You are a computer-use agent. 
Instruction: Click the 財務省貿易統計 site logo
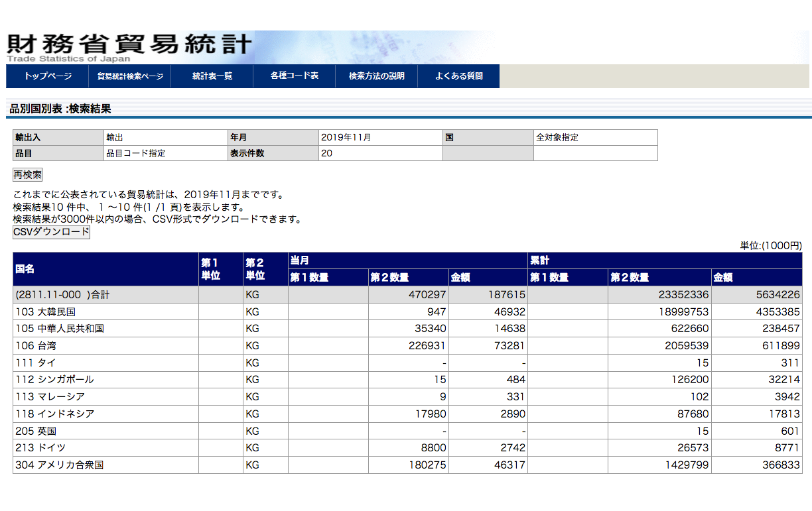129,45
